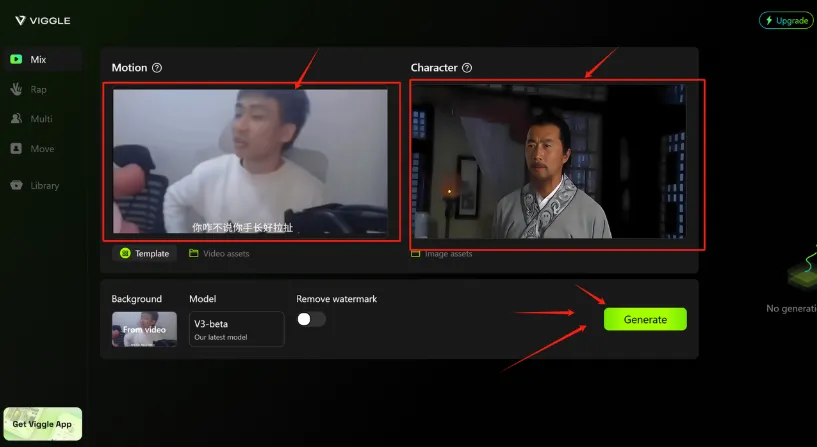Click the Upgrade lightning bolt icon
The height and width of the screenshot is (447, 817).
769,20
